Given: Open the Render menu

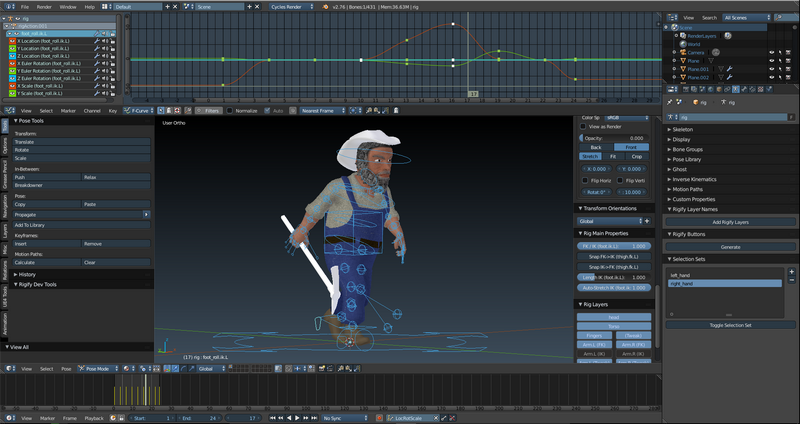Looking at the screenshot, I should pyautogui.click(x=44, y=7).
